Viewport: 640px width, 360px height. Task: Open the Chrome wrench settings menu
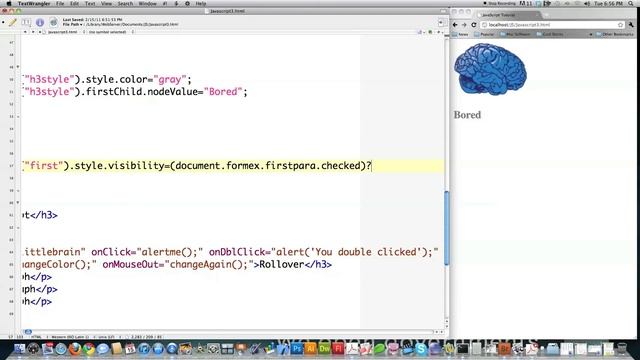pos(631,25)
